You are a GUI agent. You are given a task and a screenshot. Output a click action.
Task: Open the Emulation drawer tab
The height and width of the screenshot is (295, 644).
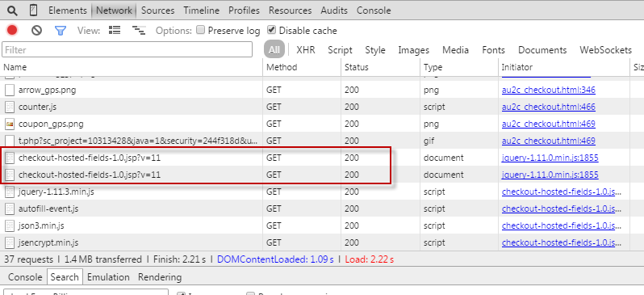click(x=108, y=277)
